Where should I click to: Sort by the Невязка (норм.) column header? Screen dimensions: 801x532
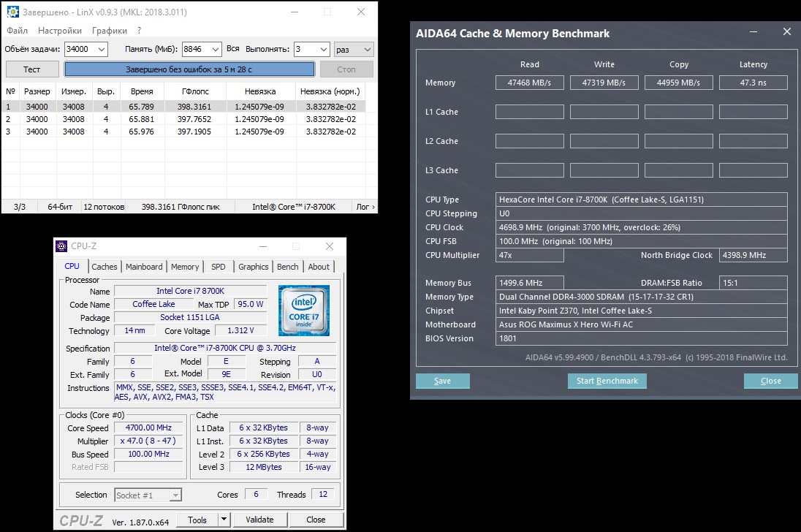[330, 91]
